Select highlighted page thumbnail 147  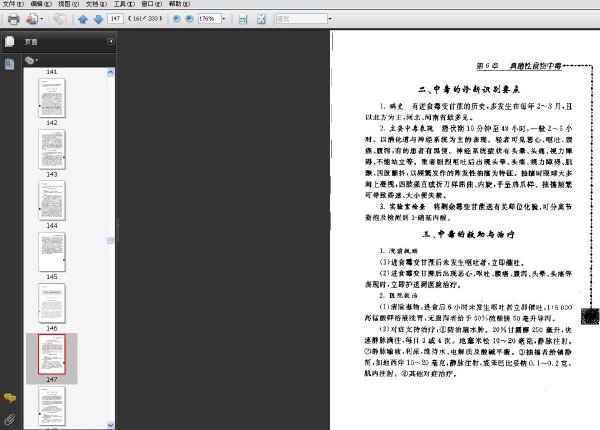52,354
